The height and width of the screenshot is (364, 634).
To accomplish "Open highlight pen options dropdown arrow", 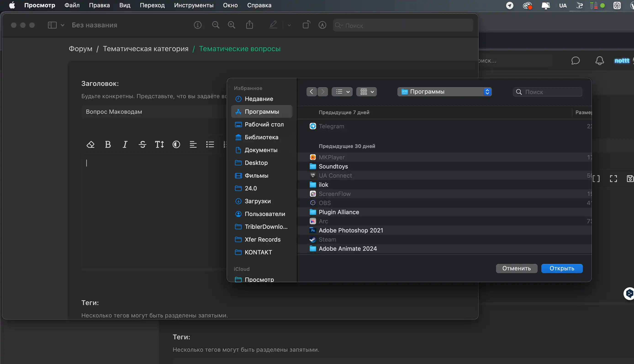I will [x=289, y=25].
